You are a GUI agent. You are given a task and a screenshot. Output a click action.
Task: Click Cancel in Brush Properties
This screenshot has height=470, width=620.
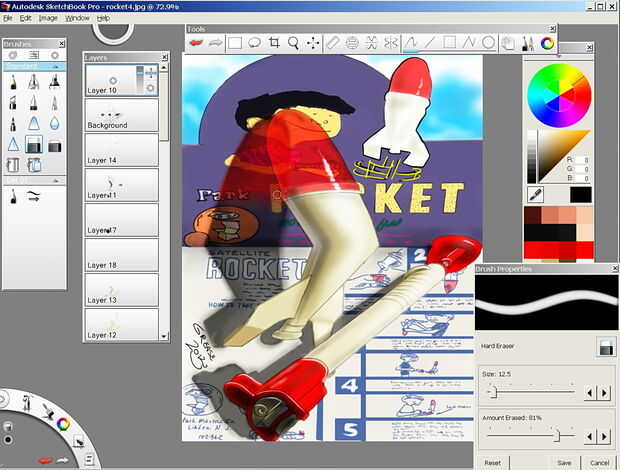coord(599,462)
